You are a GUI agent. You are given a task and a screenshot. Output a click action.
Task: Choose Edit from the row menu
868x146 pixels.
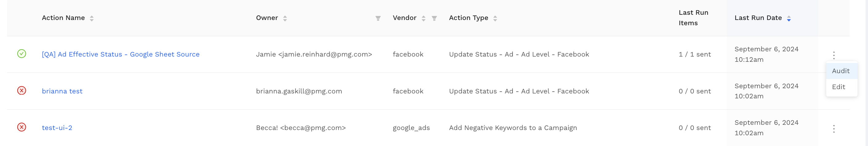point(838,87)
